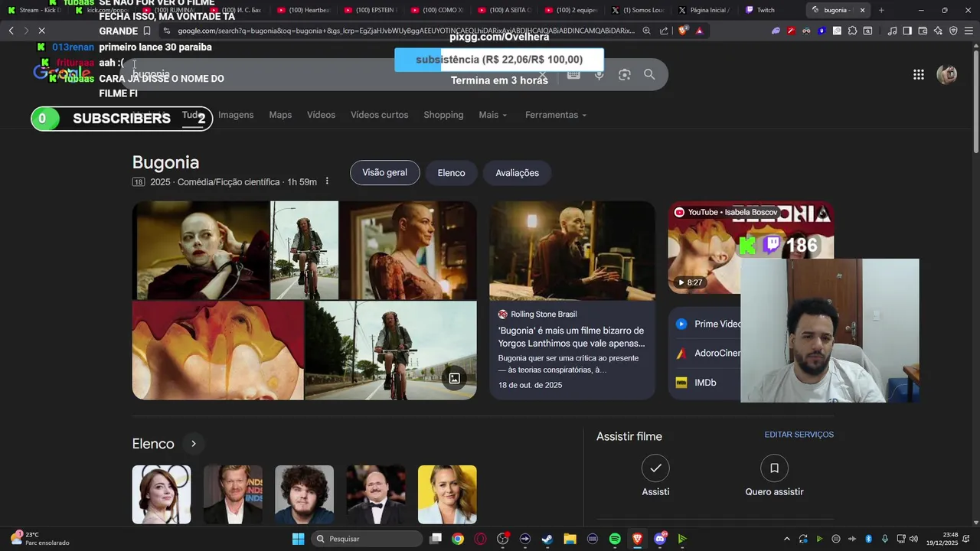Switch to the Vídeos results tab
980x551 pixels.
(x=321, y=115)
